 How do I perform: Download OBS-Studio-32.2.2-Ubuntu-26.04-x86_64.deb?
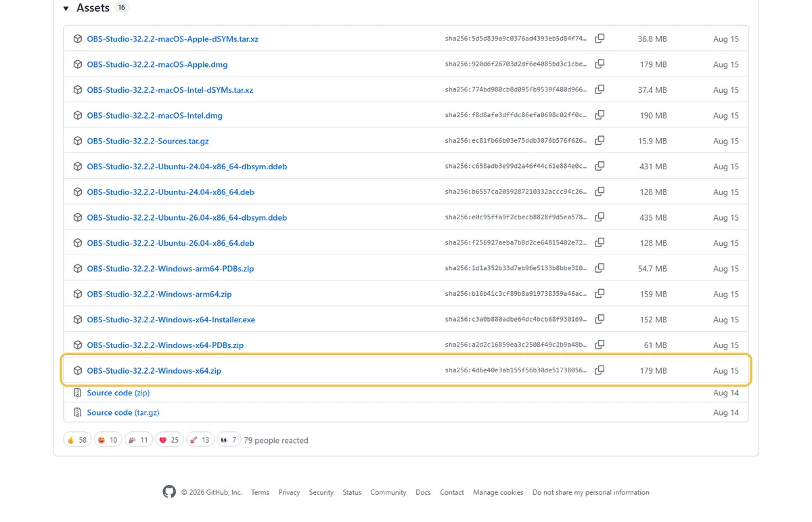point(171,242)
